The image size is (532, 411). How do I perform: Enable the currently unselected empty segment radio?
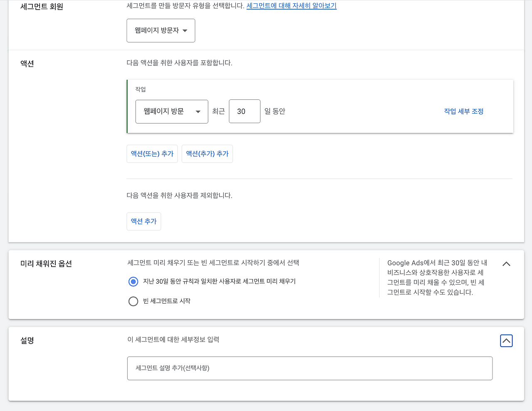(133, 301)
